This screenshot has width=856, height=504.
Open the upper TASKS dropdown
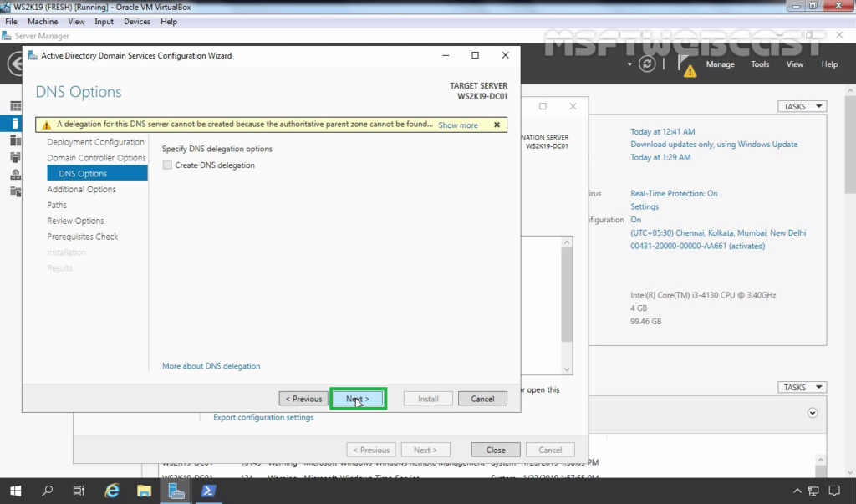point(802,106)
